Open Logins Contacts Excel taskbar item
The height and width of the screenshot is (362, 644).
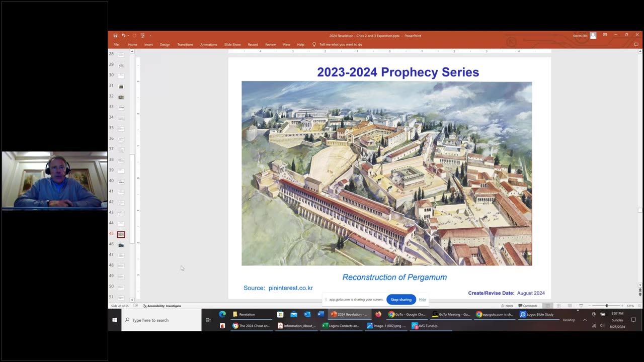pos(341,326)
